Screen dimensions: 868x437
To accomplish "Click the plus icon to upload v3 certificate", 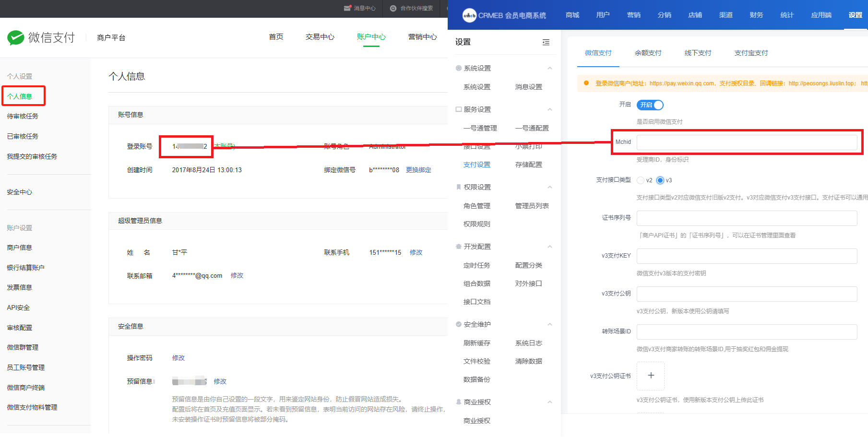I will 650,376.
